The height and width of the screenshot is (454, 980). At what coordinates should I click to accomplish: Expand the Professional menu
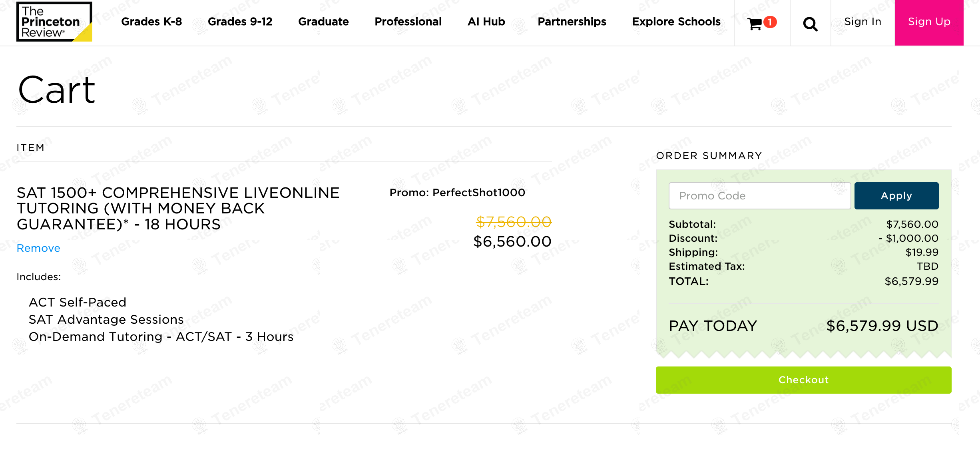408,22
